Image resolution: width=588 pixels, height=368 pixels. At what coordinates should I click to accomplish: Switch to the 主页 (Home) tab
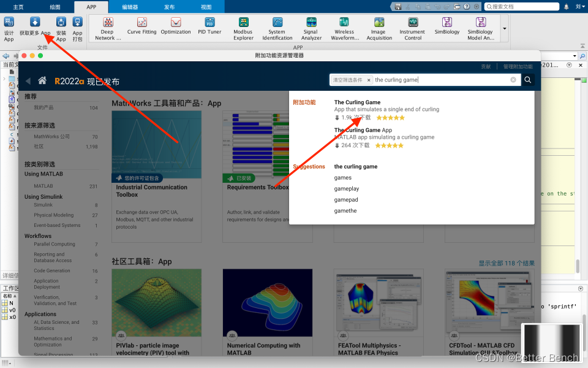click(18, 7)
